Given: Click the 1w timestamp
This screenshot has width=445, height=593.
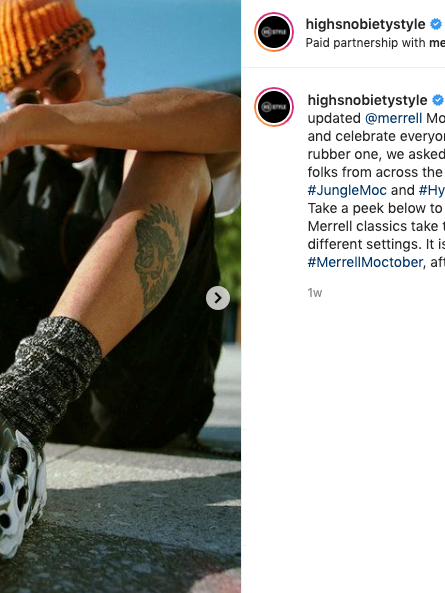Looking at the screenshot, I should click(x=315, y=293).
